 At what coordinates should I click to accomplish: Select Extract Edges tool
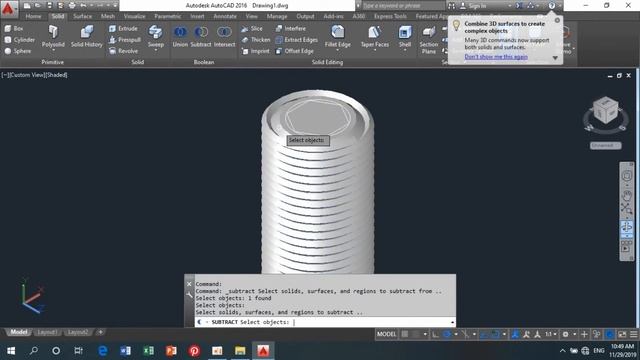point(296,40)
